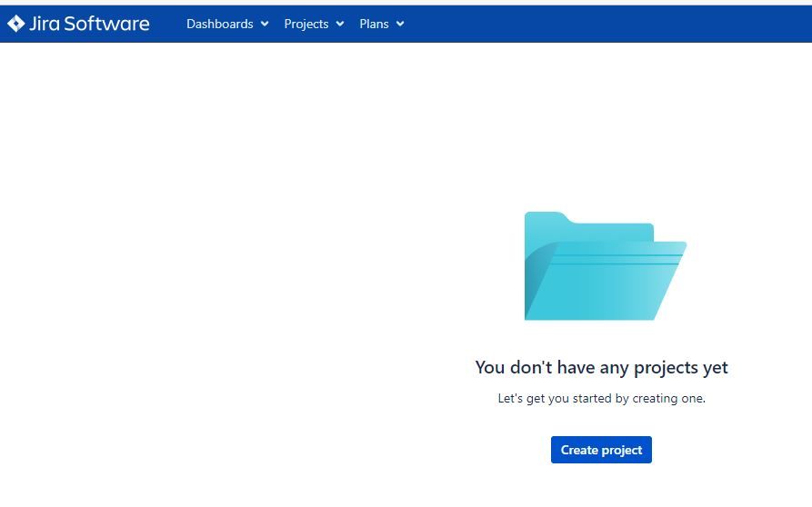The width and height of the screenshot is (812, 507).
Task: Expand the Projects chevron arrow
Action: coord(340,24)
